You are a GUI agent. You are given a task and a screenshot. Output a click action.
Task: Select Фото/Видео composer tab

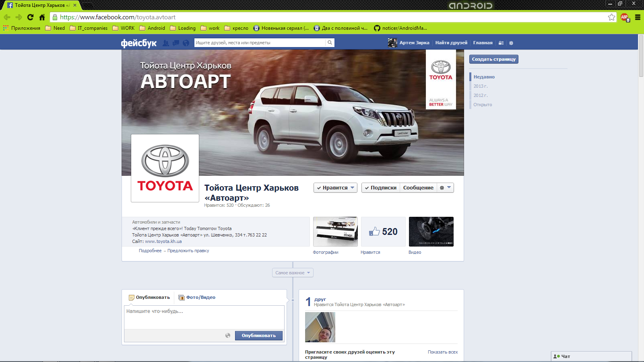click(197, 298)
